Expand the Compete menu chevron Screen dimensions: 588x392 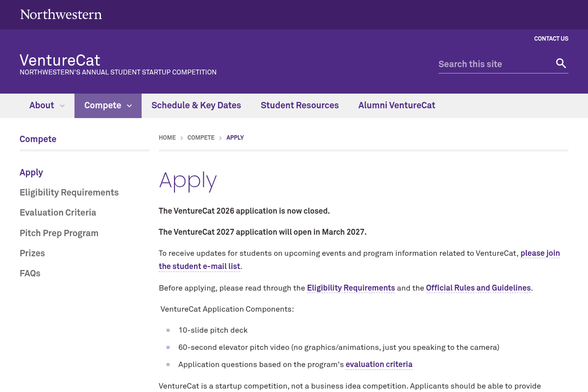click(x=129, y=106)
